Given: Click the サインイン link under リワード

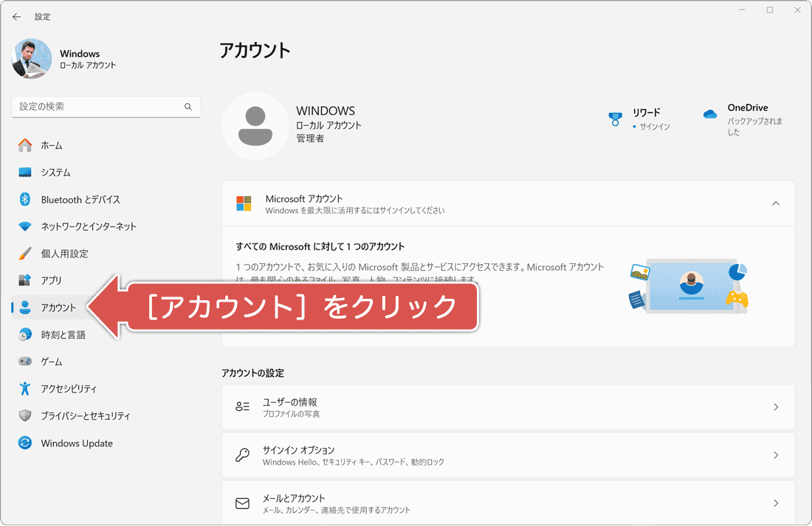Looking at the screenshot, I should click(653, 128).
